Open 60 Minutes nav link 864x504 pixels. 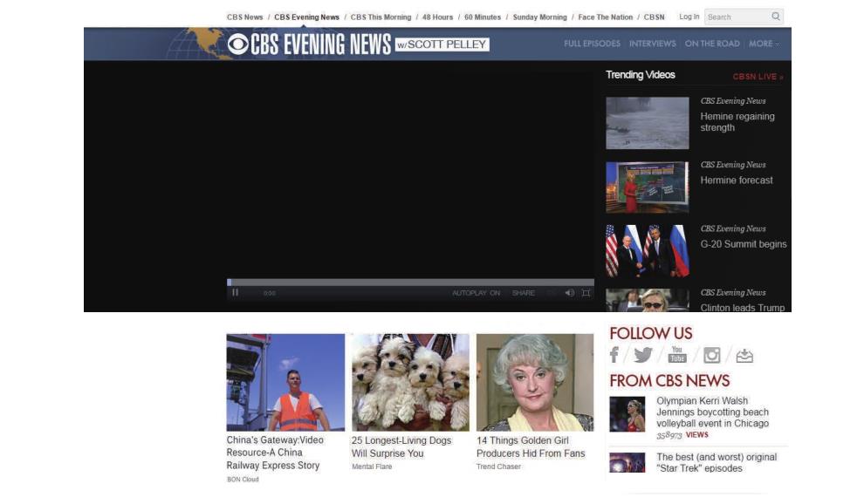coord(483,17)
